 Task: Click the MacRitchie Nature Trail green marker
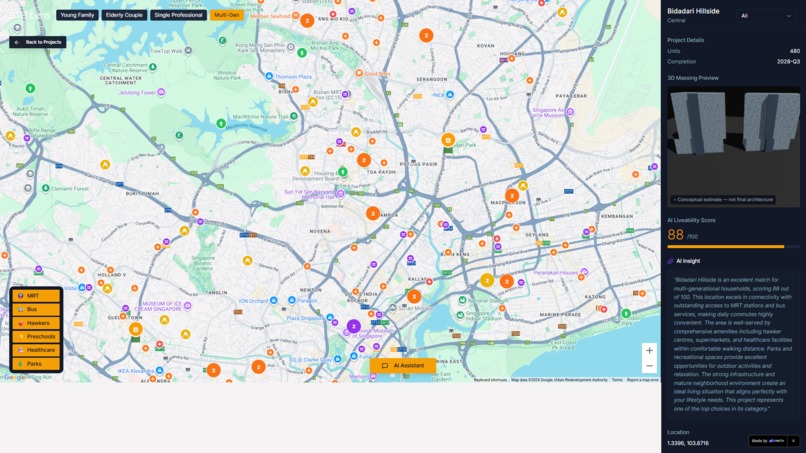click(294, 116)
